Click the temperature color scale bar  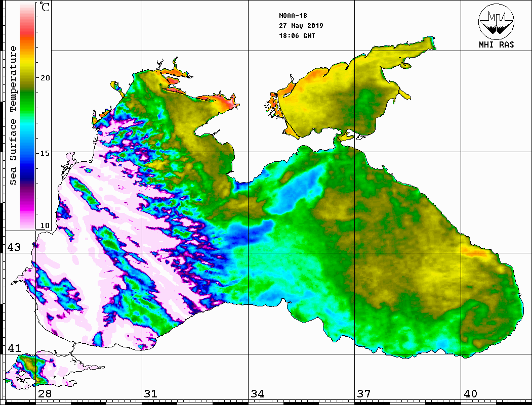tap(27, 116)
